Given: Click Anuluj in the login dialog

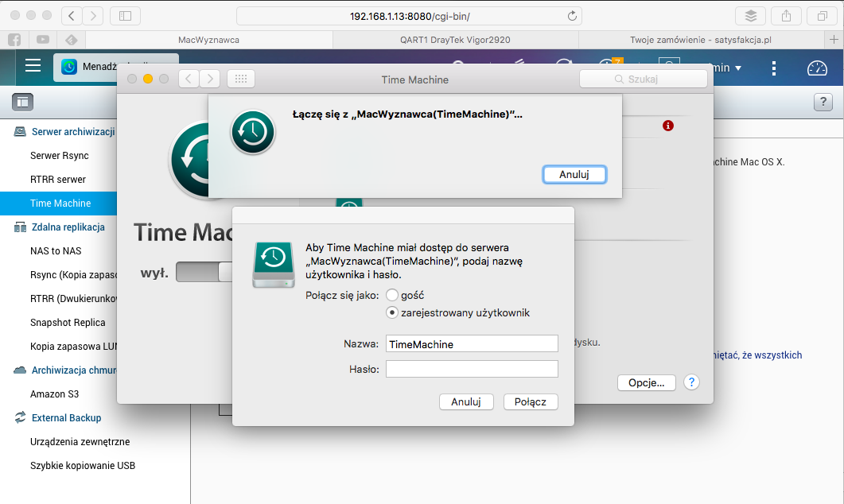Looking at the screenshot, I should [466, 401].
